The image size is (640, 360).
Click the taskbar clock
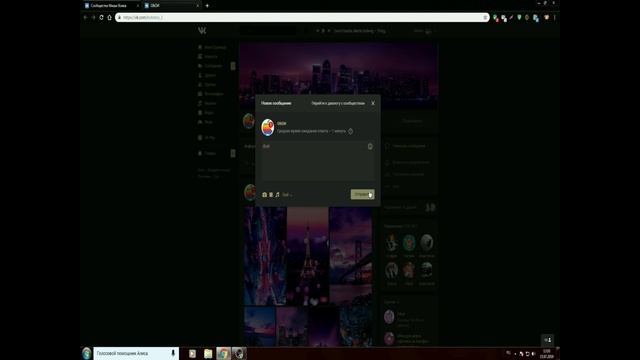click(547, 353)
